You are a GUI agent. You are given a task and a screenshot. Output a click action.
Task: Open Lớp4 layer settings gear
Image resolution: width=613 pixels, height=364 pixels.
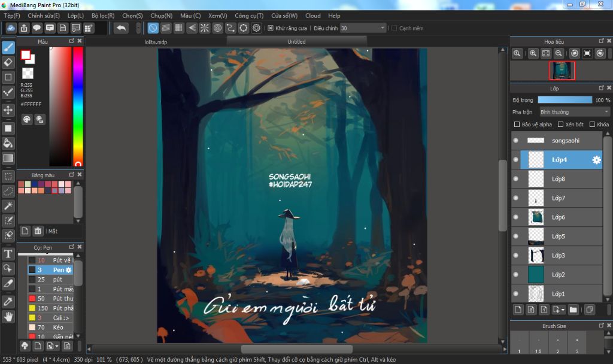pos(596,160)
